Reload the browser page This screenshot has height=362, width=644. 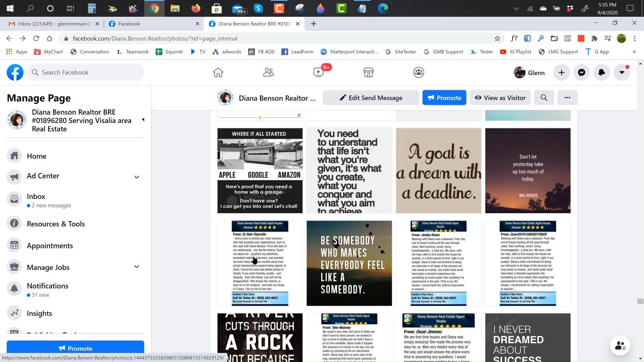click(36, 39)
